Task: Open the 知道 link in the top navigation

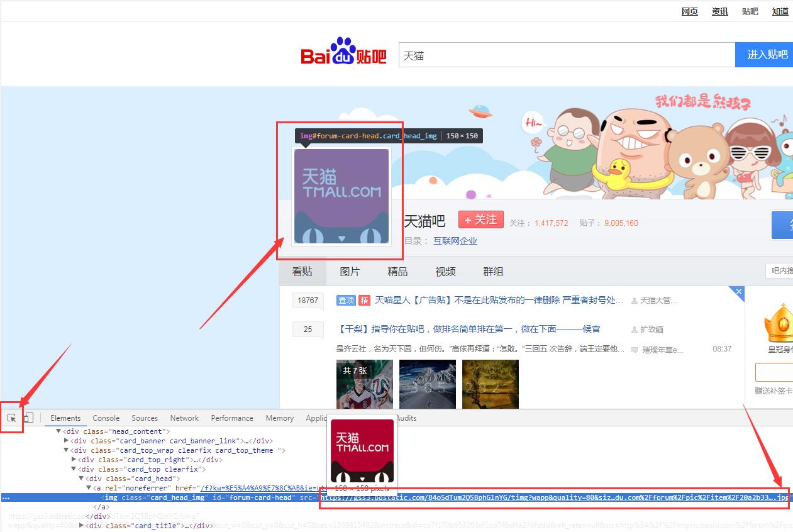Action: [x=780, y=11]
